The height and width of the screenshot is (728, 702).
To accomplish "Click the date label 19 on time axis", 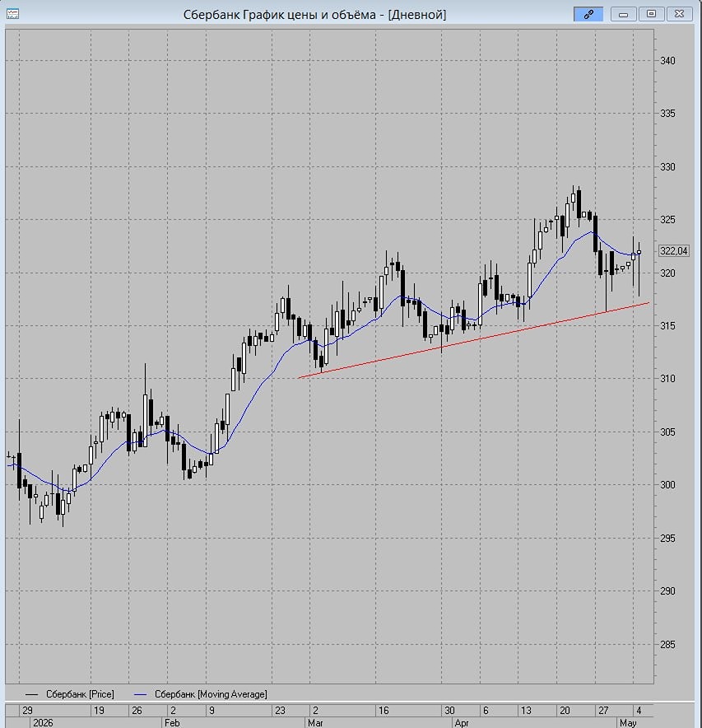I will (99, 711).
